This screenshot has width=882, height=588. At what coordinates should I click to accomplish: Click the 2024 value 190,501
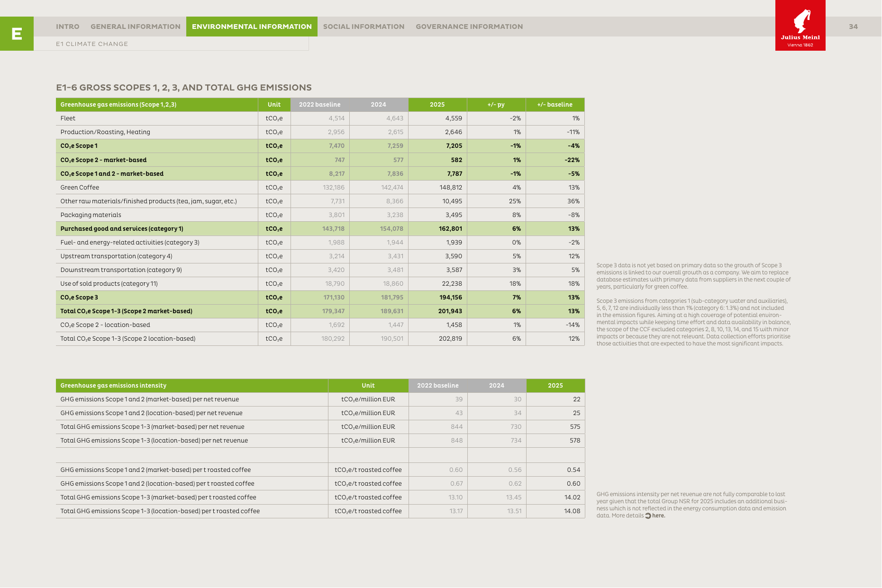392,339
